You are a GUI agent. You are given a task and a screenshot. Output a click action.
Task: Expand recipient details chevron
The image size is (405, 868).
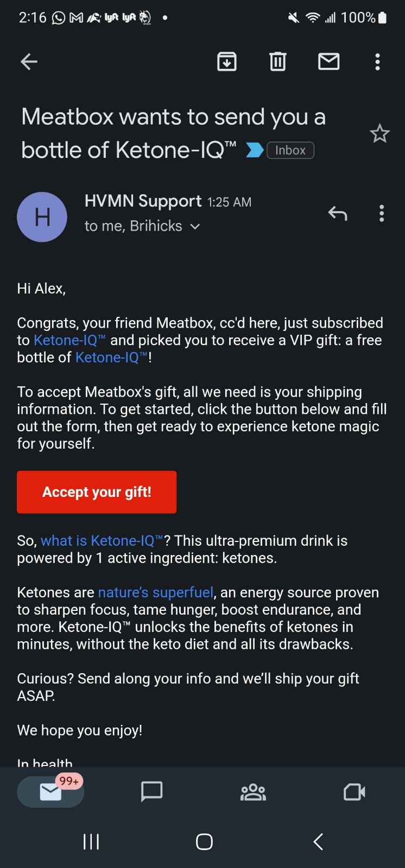click(195, 227)
